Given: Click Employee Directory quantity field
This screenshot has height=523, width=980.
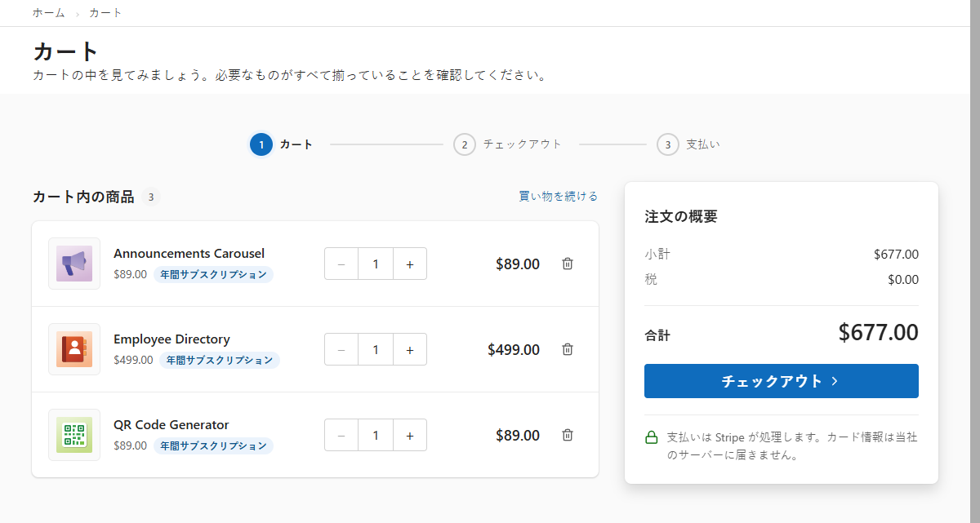Looking at the screenshot, I should click(376, 349).
